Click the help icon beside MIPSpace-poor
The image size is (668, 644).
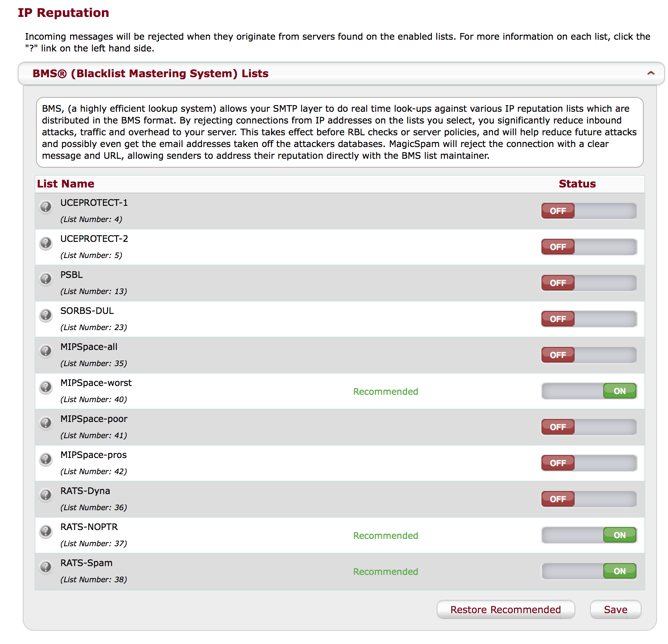(x=46, y=423)
